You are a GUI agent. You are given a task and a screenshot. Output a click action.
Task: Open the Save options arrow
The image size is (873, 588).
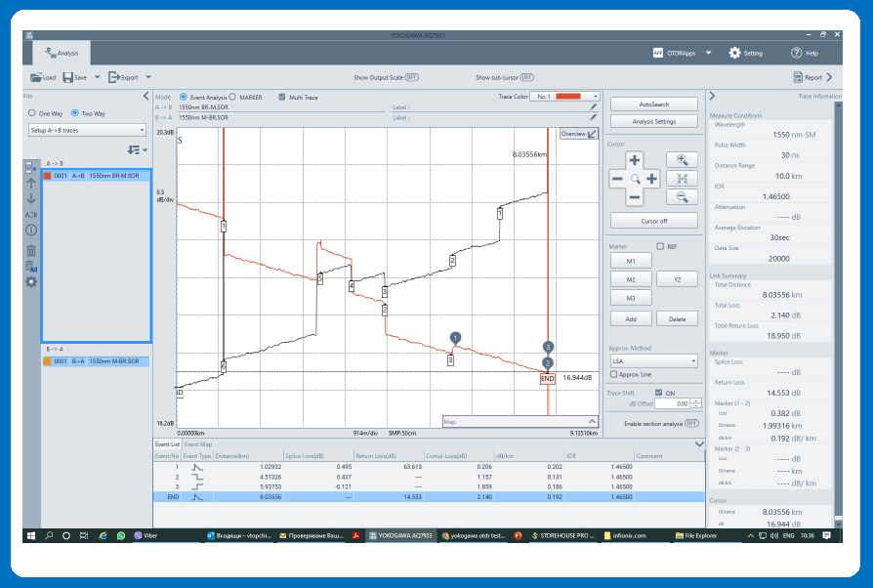[97, 77]
